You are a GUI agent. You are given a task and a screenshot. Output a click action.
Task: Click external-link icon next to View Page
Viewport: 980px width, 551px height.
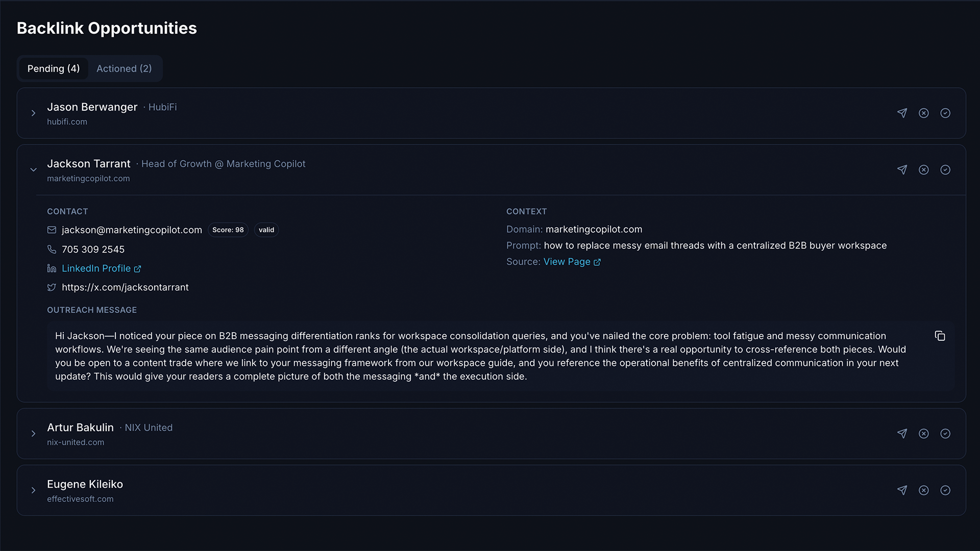tap(597, 262)
